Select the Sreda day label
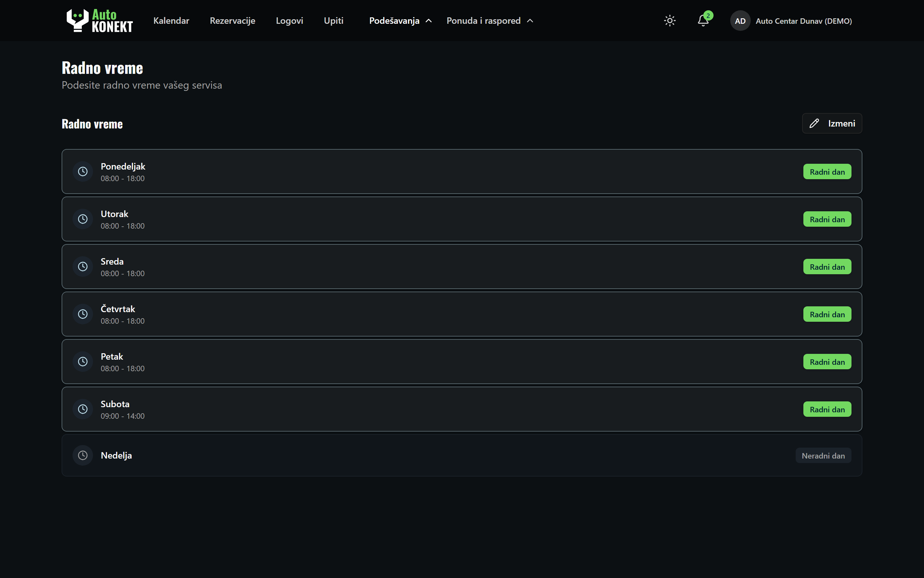 point(112,261)
